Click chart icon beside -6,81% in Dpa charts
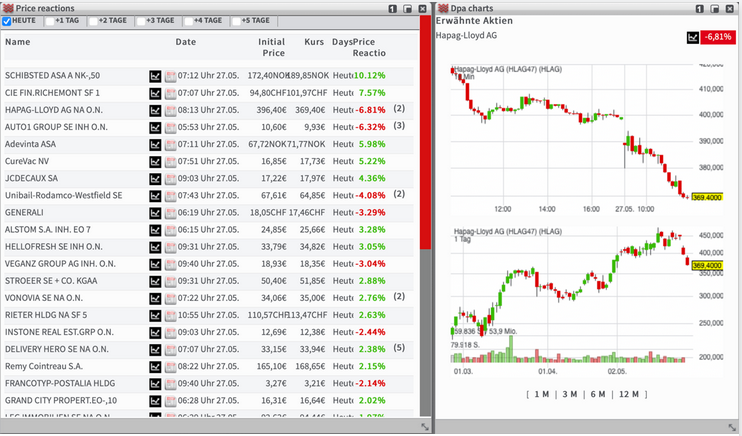The width and height of the screenshot is (742, 436). 693,37
